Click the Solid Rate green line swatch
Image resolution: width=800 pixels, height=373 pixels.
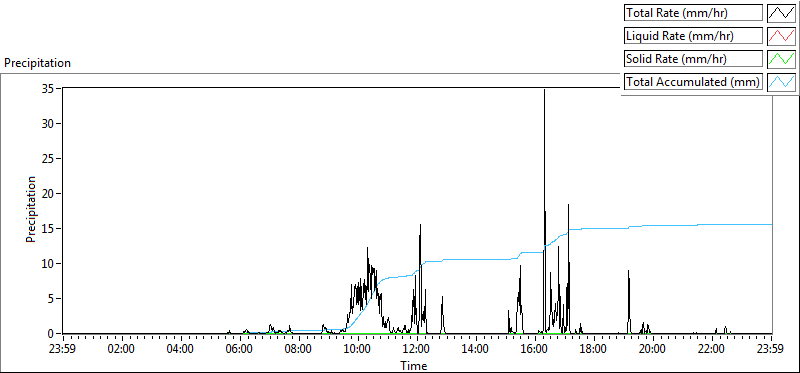tap(781, 59)
